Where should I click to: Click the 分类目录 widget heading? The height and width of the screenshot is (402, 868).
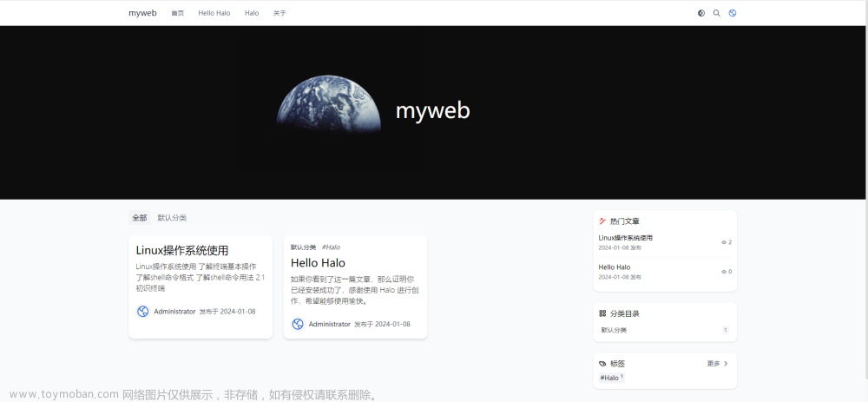[x=624, y=313]
